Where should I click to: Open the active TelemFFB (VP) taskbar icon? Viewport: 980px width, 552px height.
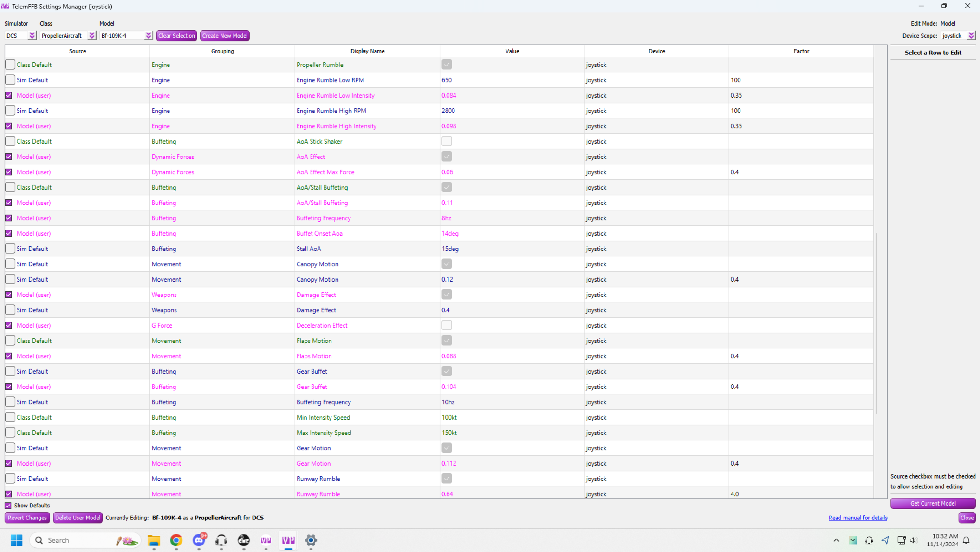pos(288,540)
